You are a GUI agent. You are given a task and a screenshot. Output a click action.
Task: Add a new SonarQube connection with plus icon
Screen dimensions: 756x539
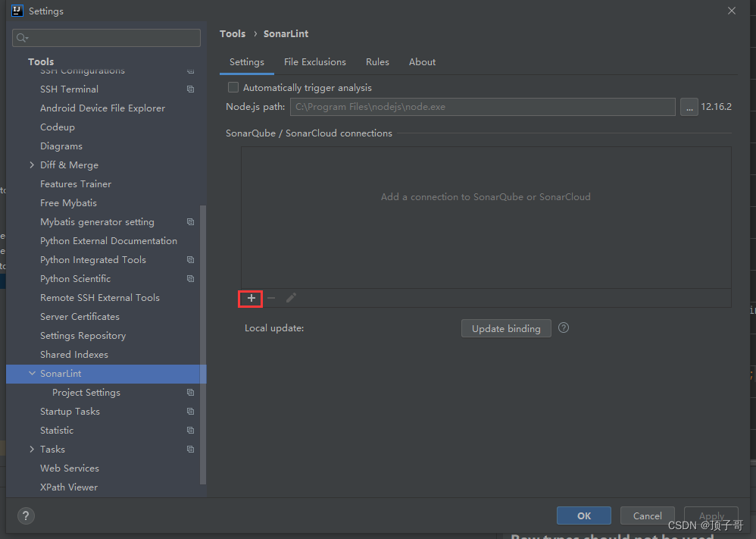point(251,298)
